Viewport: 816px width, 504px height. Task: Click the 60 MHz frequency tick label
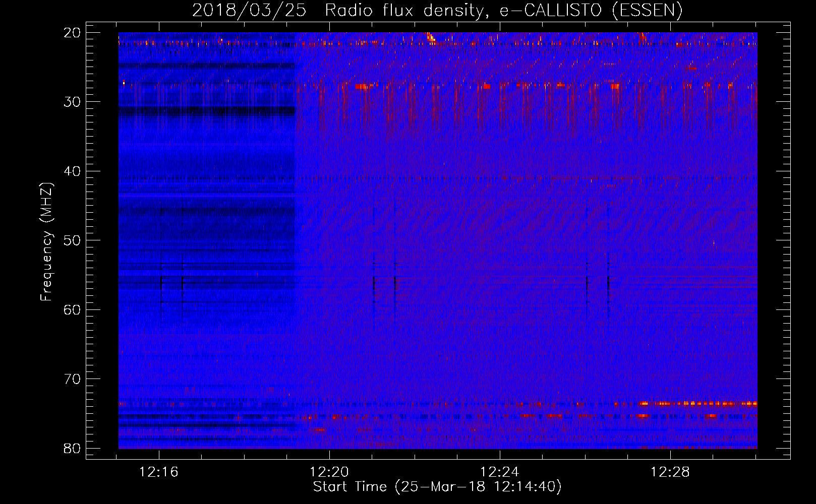[73, 309]
